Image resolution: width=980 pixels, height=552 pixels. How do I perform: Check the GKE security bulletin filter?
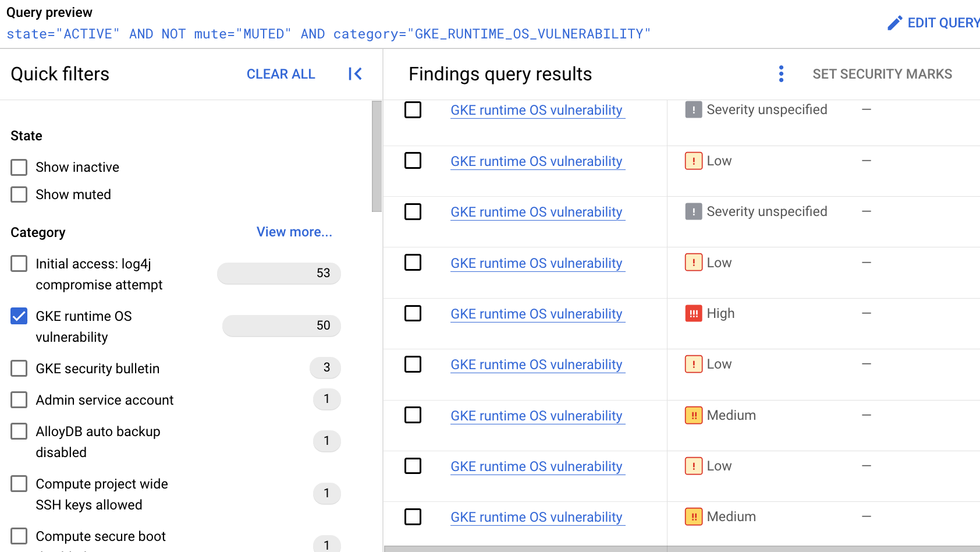19,369
